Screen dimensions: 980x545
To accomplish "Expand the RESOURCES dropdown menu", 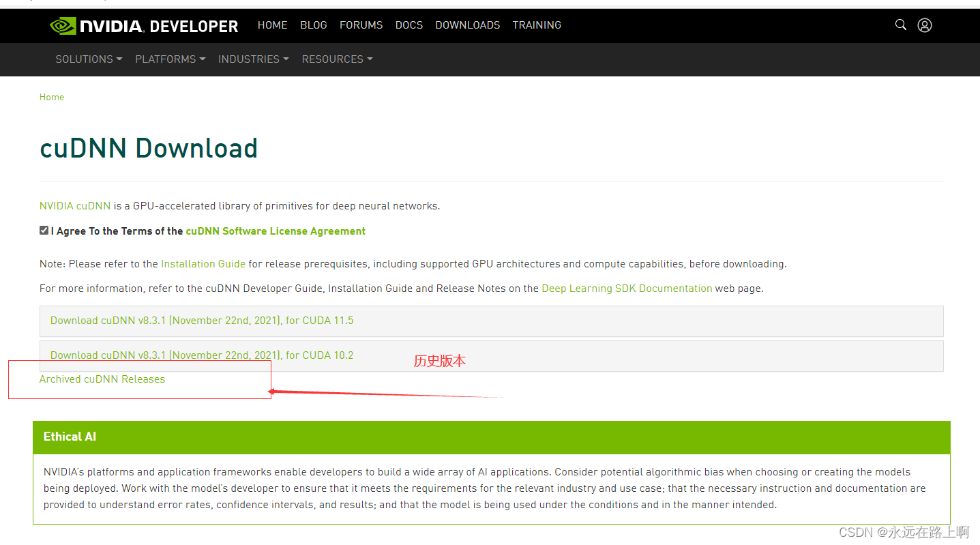I will pyautogui.click(x=337, y=59).
